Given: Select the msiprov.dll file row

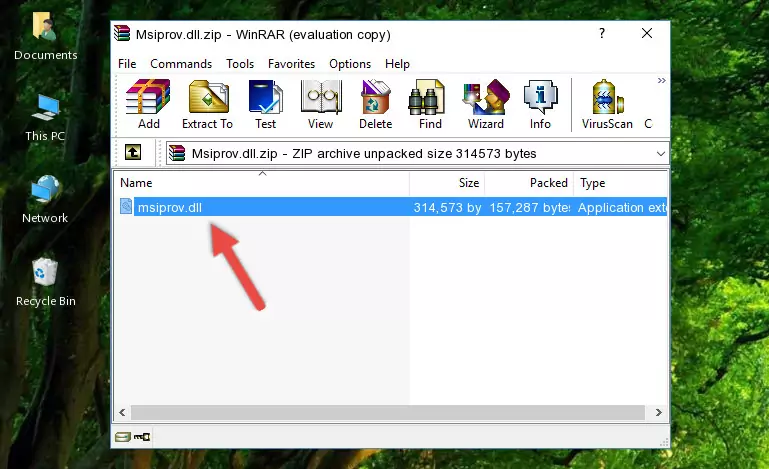Looking at the screenshot, I should pos(391,207).
